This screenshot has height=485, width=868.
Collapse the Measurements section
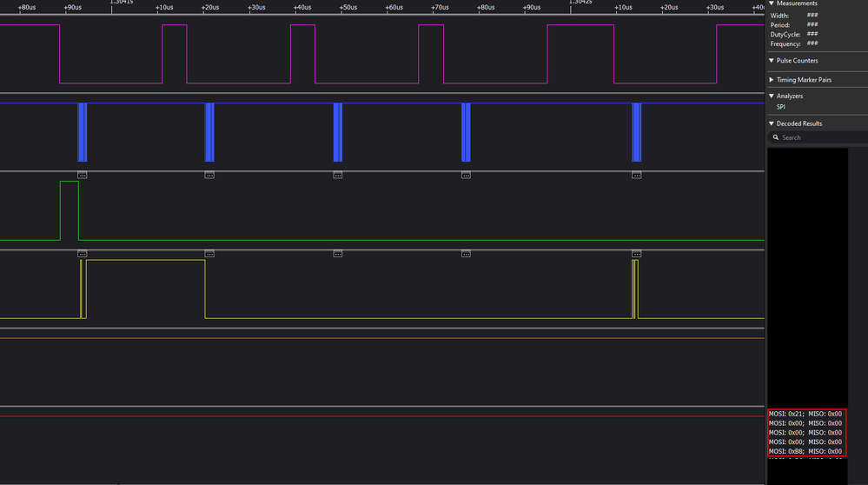click(772, 3)
